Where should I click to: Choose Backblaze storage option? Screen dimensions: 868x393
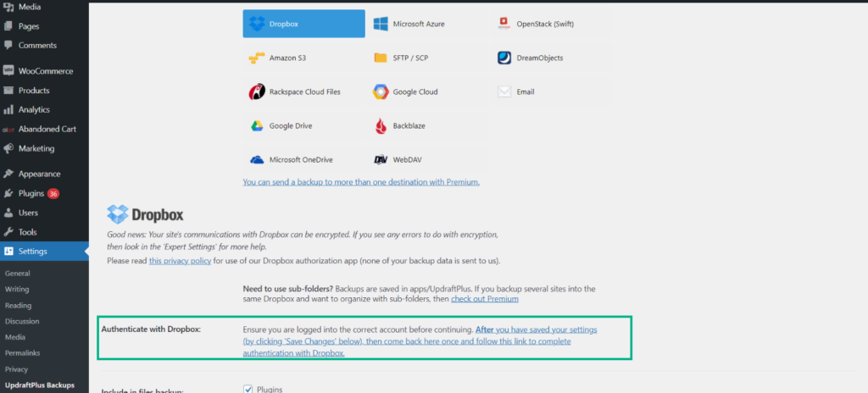click(x=427, y=126)
